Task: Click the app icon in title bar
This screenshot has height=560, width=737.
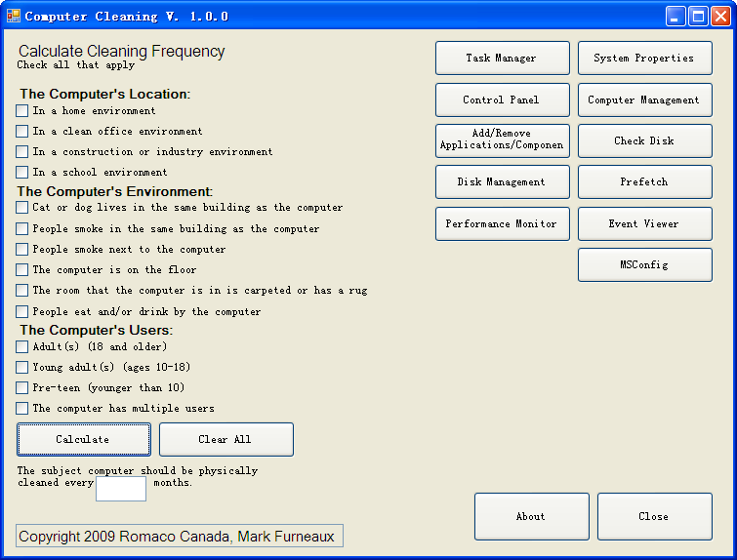Action: click(x=14, y=16)
